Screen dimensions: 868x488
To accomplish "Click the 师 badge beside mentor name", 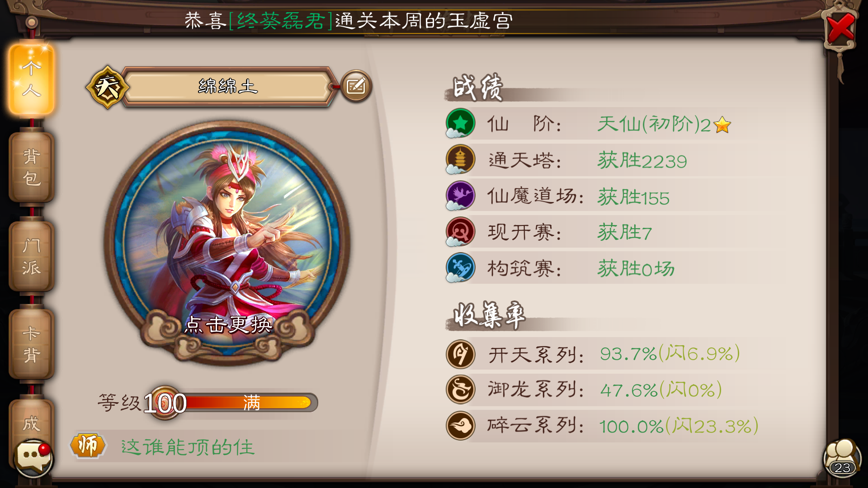I will 88,446.
